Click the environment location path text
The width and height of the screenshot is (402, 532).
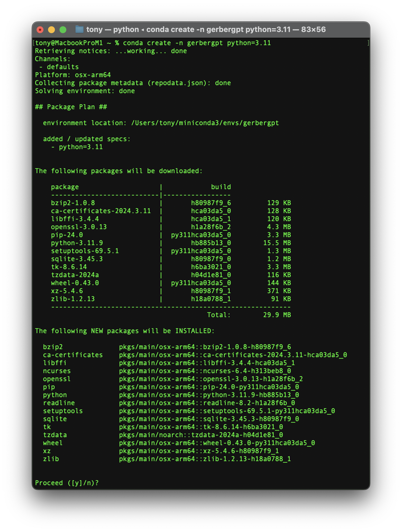tap(205, 123)
